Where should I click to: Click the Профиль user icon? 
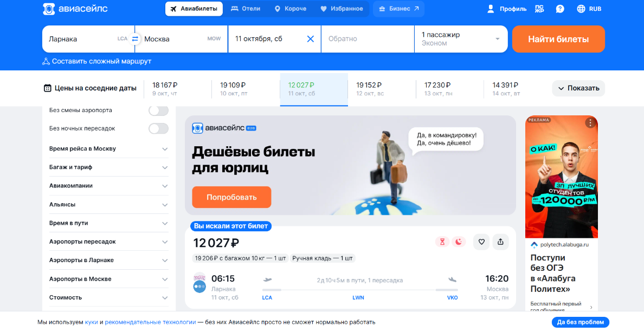[x=491, y=9]
